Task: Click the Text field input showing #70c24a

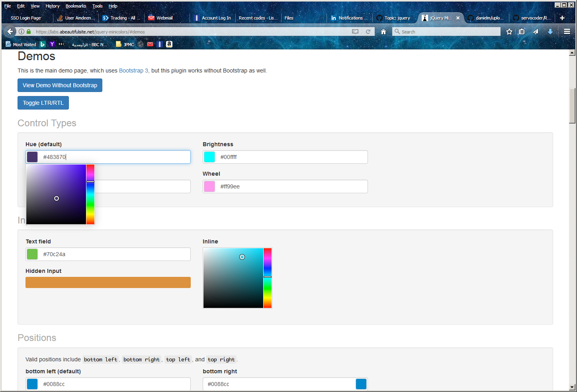Action: [x=115, y=254]
